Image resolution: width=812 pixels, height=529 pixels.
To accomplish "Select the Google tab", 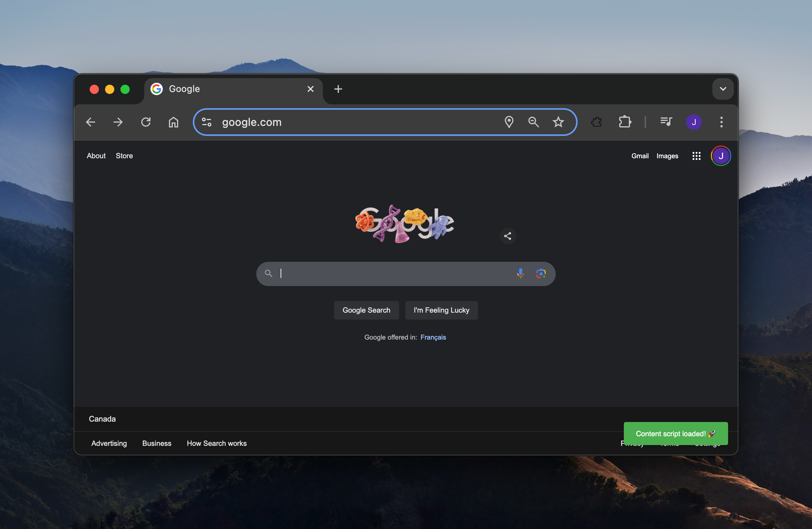I will click(x=233, y=89).
